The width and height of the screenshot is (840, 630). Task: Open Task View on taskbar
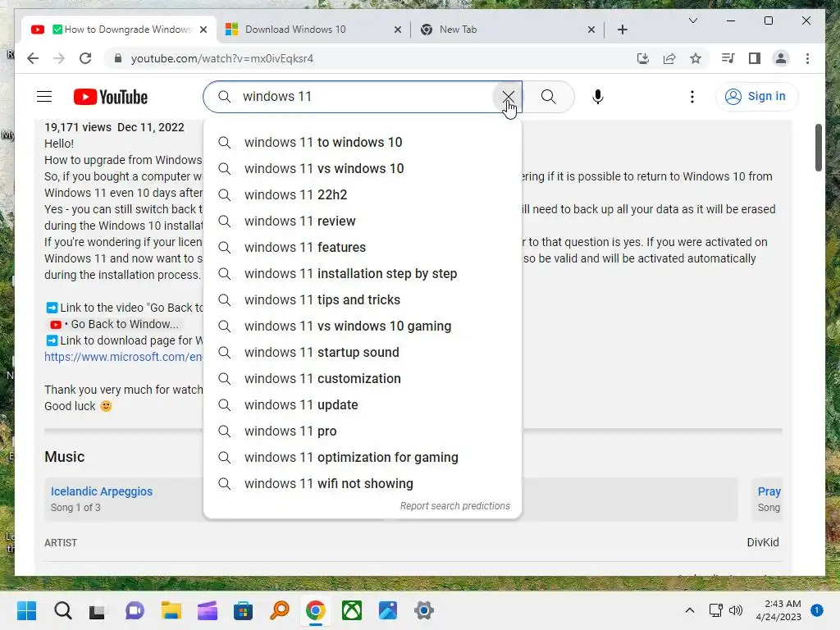pyautogui.click(x=97, y=610)
